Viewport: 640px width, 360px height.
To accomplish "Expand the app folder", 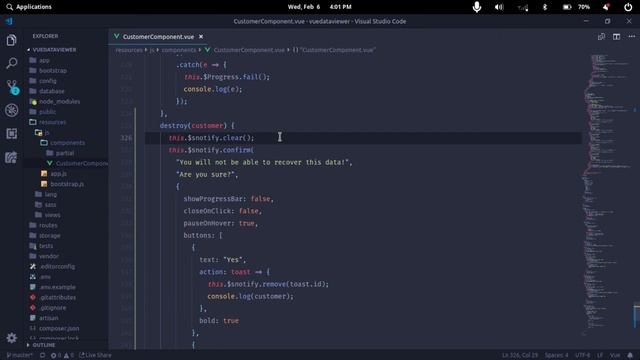I will point(44,60).
